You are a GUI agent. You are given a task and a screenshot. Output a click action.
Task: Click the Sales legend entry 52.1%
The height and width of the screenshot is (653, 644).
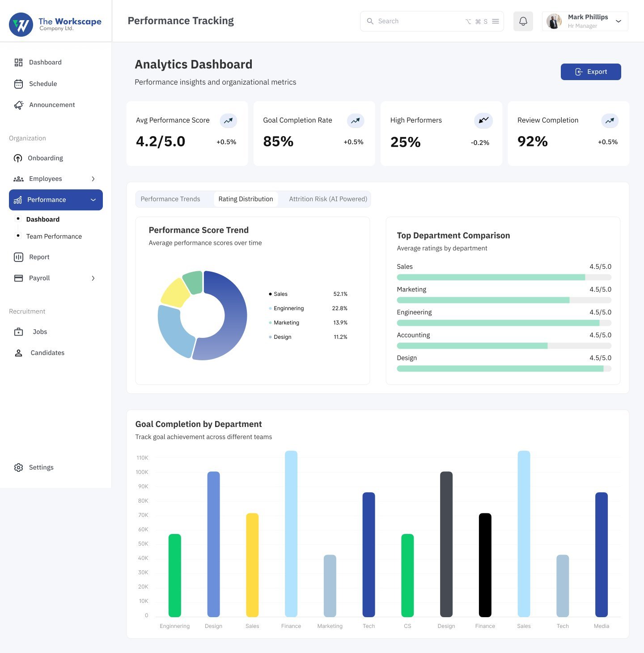308,294
